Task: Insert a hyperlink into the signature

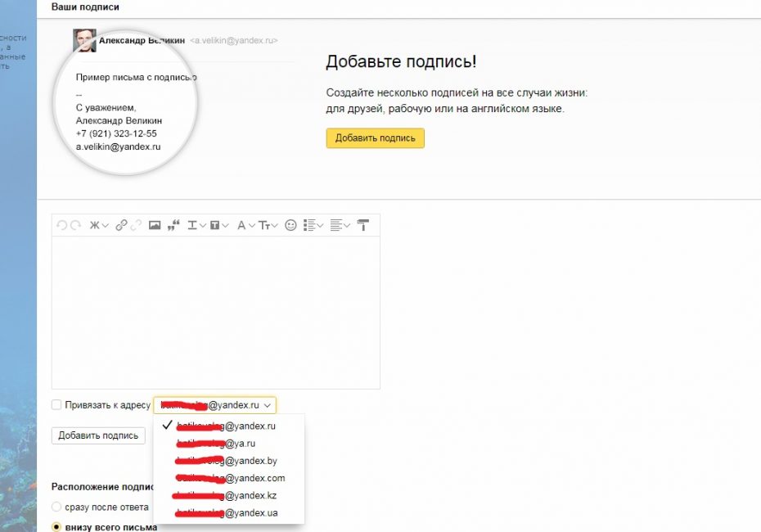Action: 121,225
